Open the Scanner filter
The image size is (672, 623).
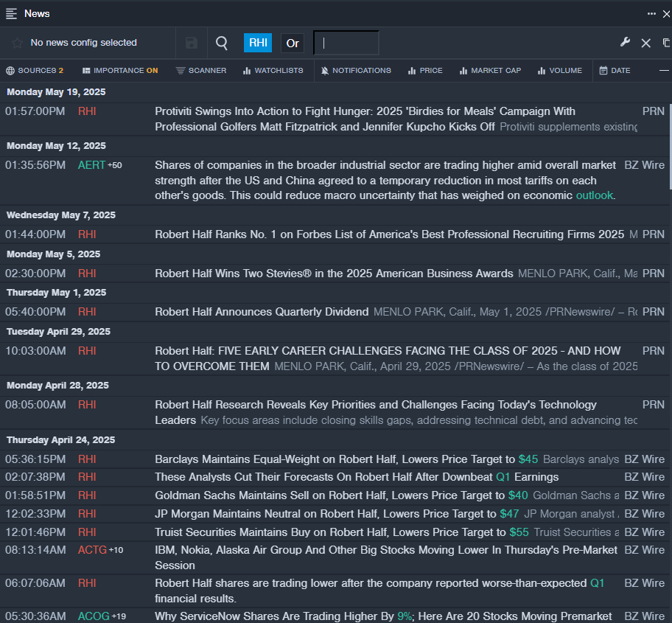pyautogui.click(x=201, y=70)
